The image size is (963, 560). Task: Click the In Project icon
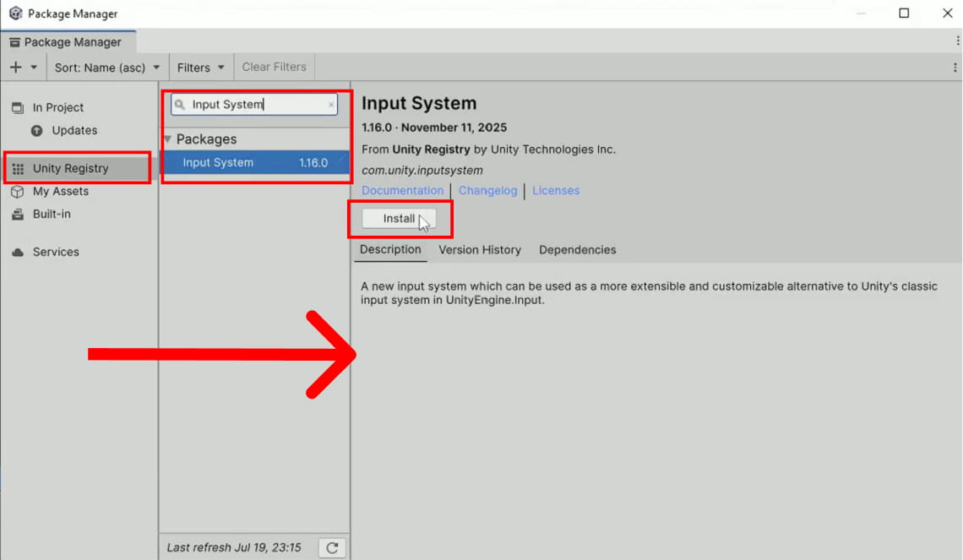[17, 108]
